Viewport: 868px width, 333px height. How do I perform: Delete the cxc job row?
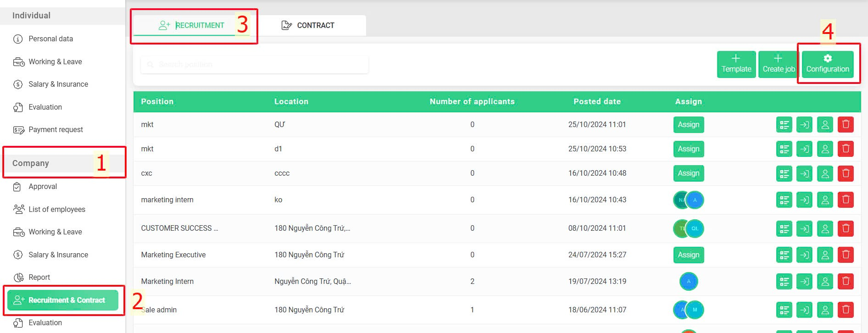846,173
